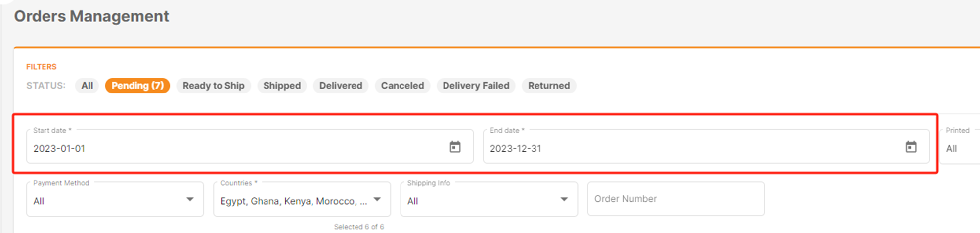Click into the Order Number field
The image size is (980, 233).
pos(676,199)
